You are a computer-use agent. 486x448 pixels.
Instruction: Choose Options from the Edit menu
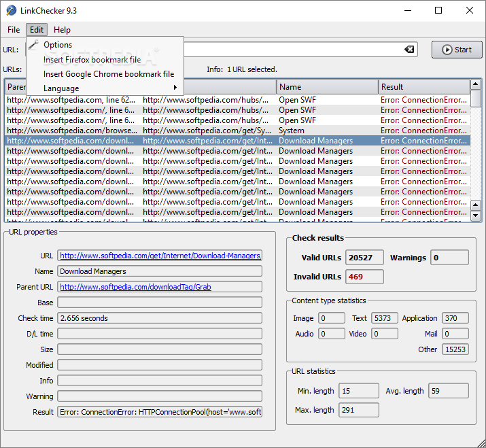click(x=105, y=45)
